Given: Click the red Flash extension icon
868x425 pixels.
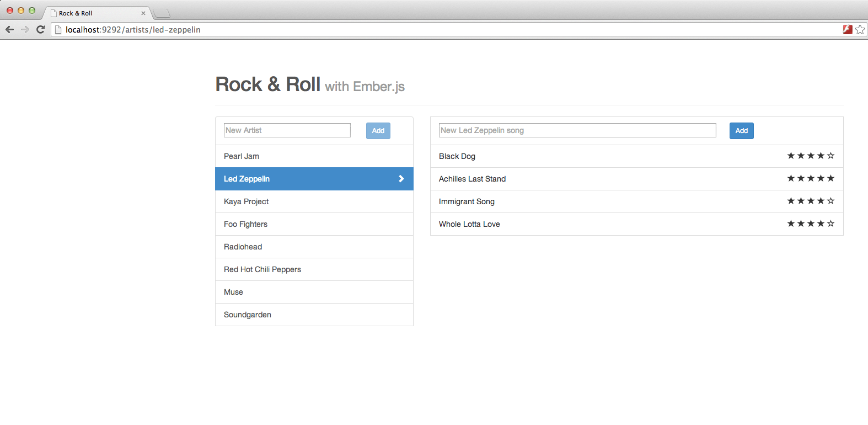Looking at the screenshot, I should (x=848, y=29).
